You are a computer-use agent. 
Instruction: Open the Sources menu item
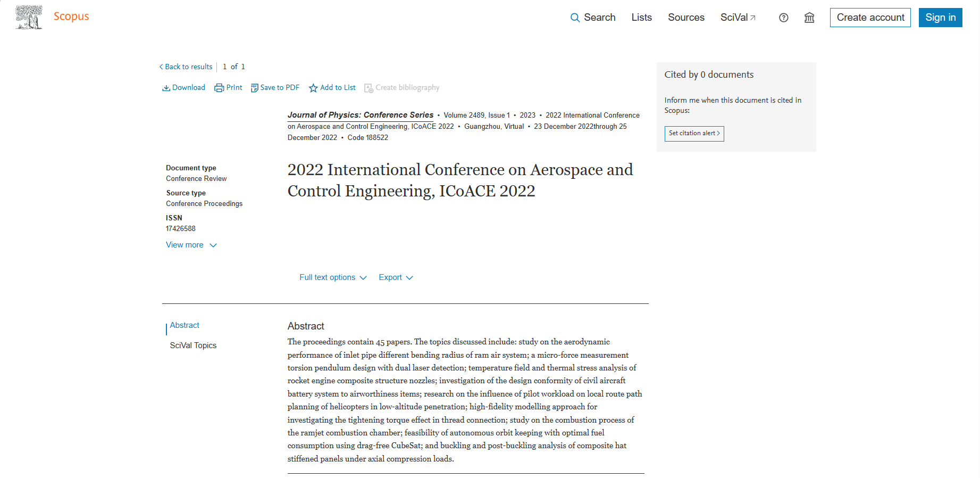coord(686,18)
